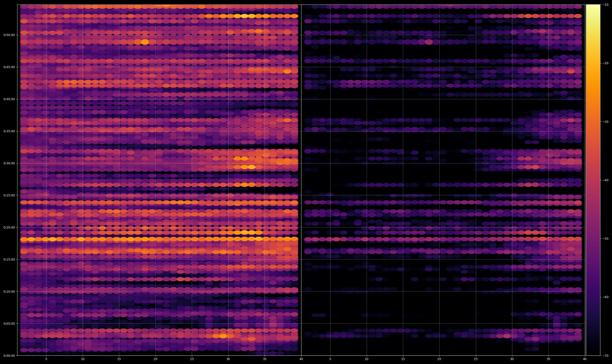
Task: Click the -70 colorbar tick label
Action: point(605,355)
